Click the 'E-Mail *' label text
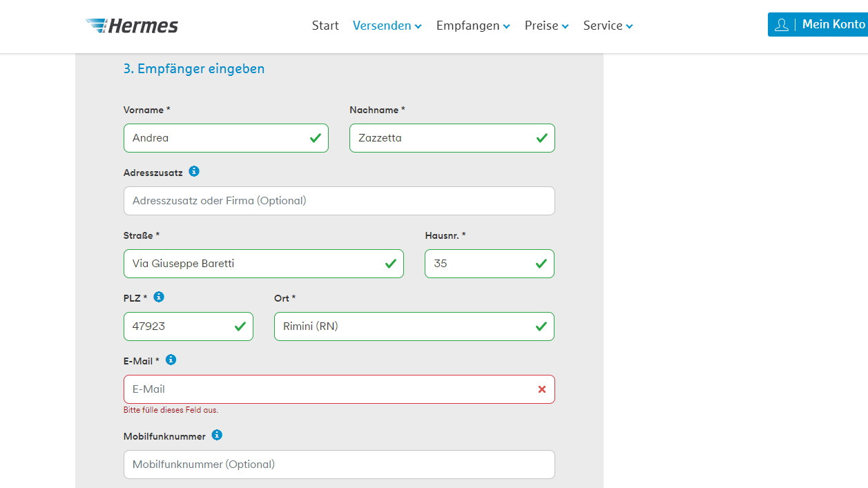Screen dimensions: 868x488 click(142, 361)
